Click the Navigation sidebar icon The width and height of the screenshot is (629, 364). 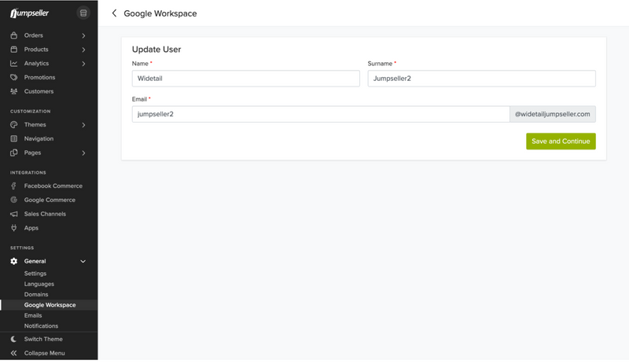(x=14, y=139)
